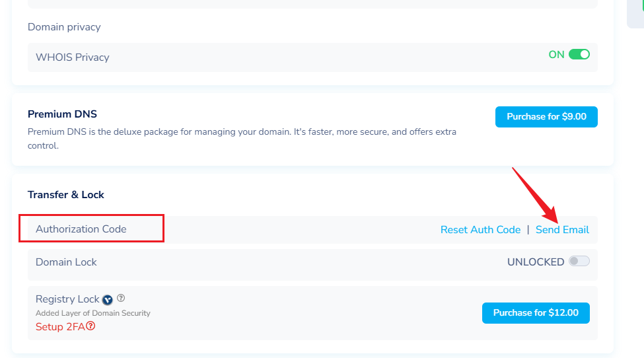Enable the Domain Lock switch
This screenshot has height=358, width=644.
[579, 262]
